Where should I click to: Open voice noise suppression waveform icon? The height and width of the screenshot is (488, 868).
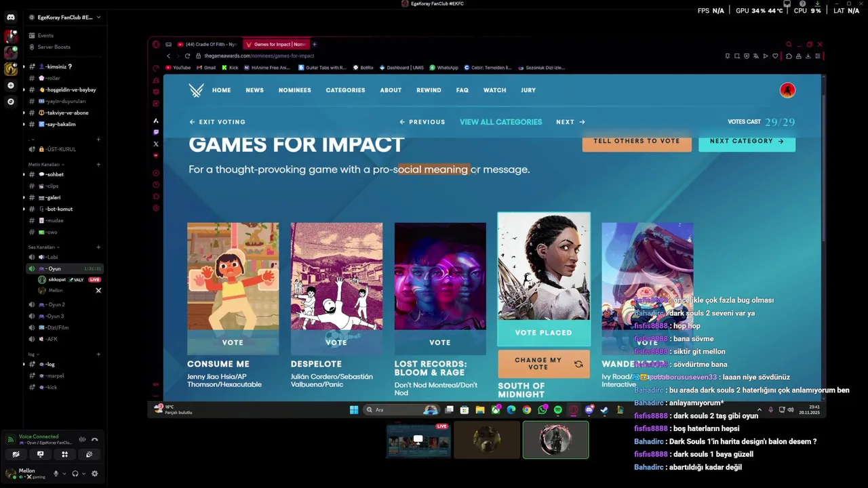point(82,440)
